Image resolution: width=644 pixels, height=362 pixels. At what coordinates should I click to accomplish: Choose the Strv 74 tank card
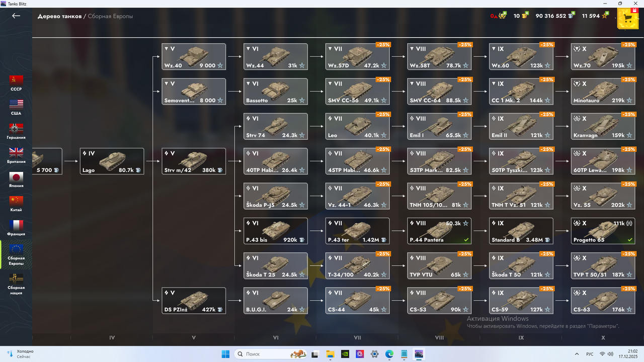click(276, 127)
